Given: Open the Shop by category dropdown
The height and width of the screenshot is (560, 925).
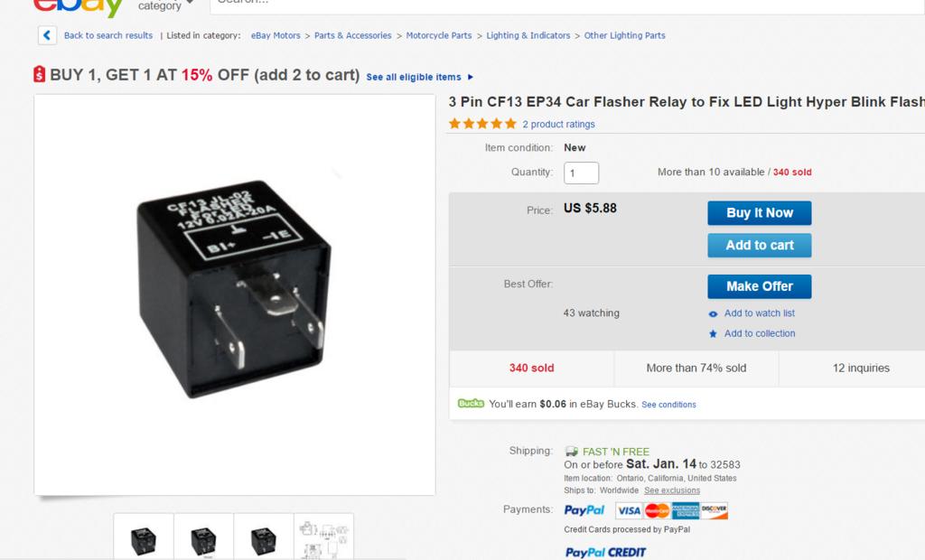Looking at the screenshot, I should coord(166,5).
